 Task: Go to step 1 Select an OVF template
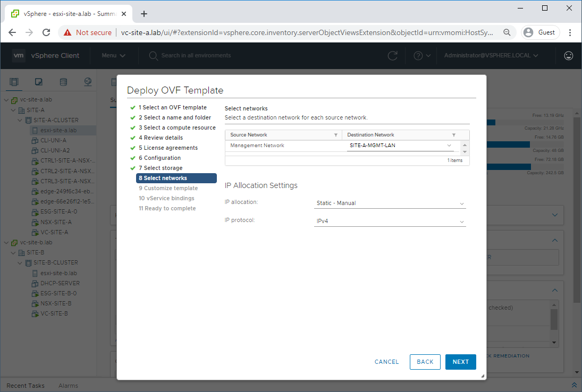(173, 107)
